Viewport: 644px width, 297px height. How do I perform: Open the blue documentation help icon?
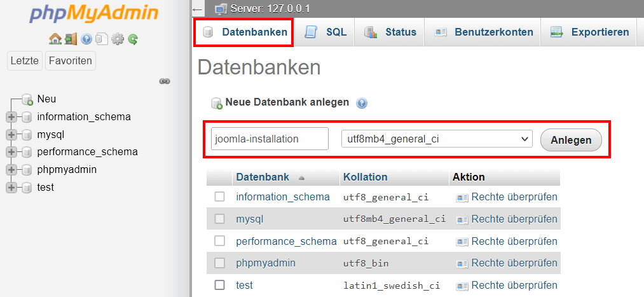pos(86,39)
